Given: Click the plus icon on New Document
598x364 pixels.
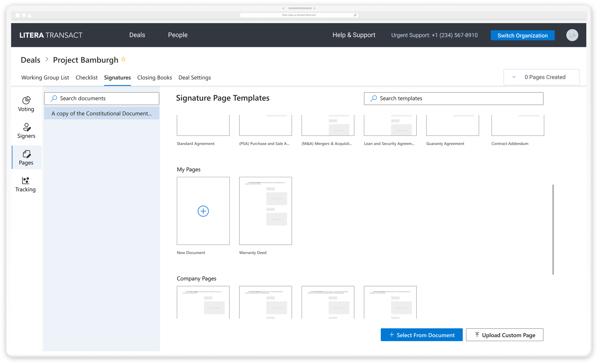Looking at the screenshot, I should point(203,211).
